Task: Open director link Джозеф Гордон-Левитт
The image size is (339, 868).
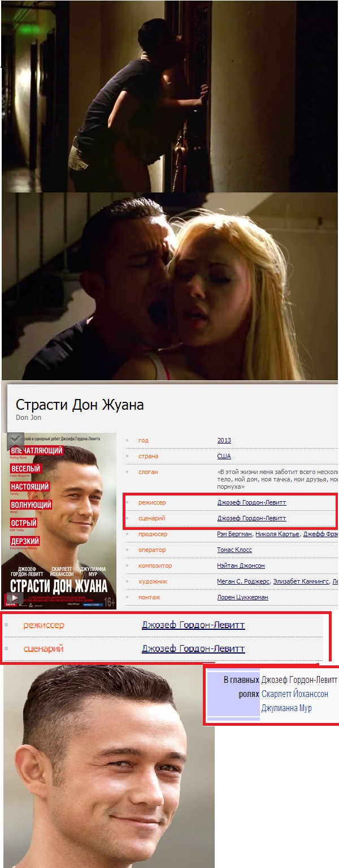Action: click(251, 502)
